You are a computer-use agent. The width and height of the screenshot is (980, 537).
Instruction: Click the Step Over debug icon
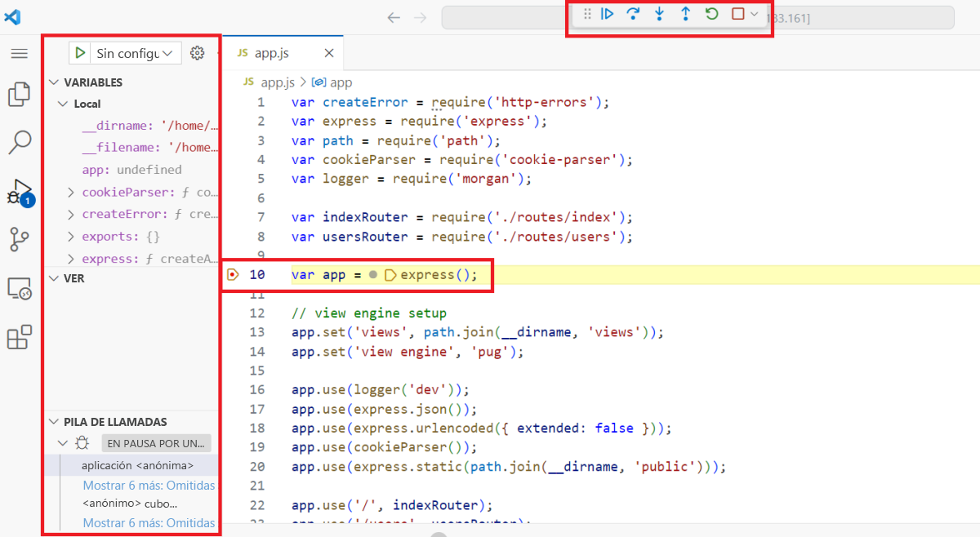tap(633, 14)
